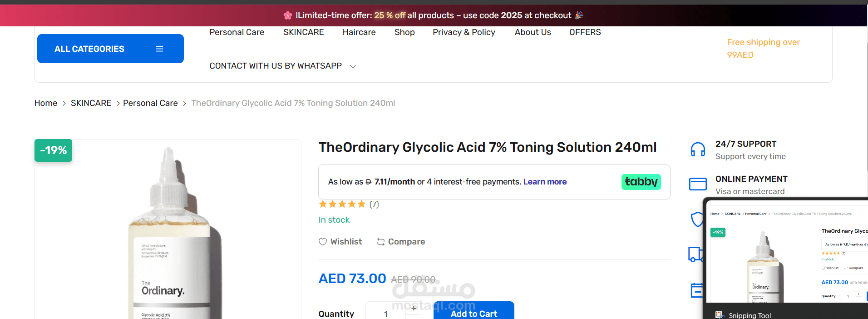Click the online payment credit card icon
The image size is (868, 319).
(698, 184)
